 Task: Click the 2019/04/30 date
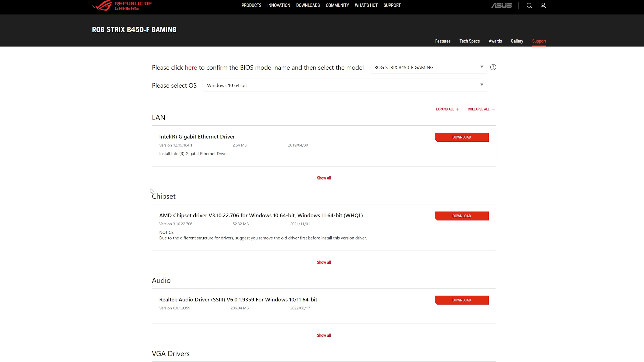point(298,145)
